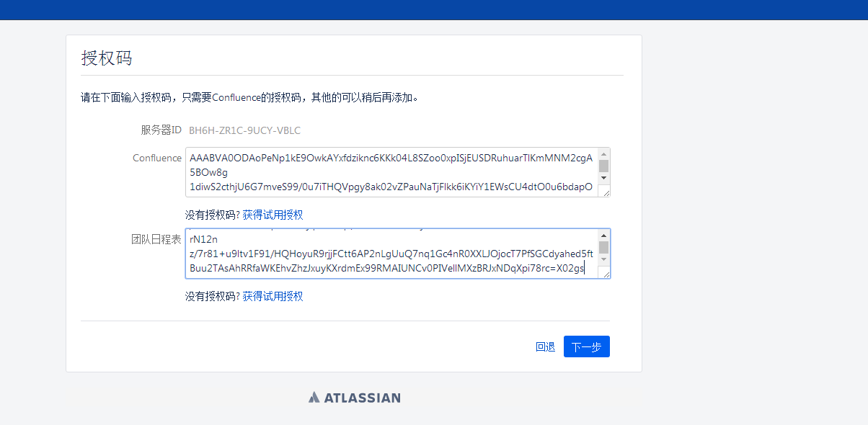Click the 服务器ID label
Viewport: 868px width, 425px height.
(161, 130)
